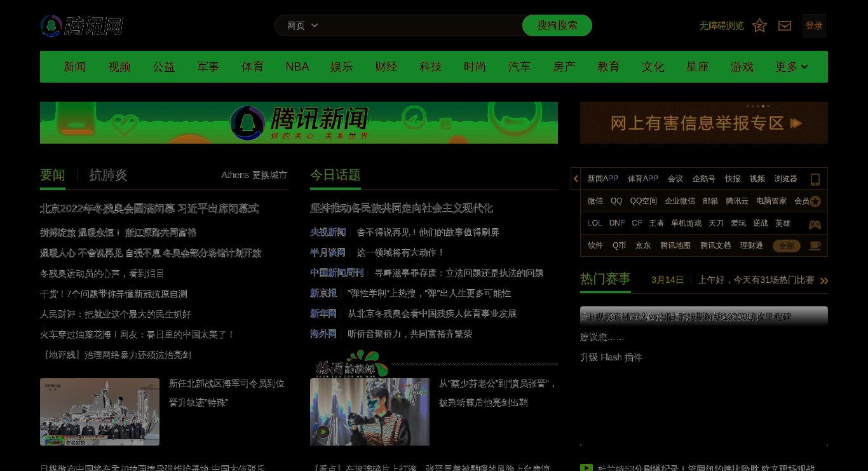This screenshot has width=868, height=471.
Task: Click the coffee cup icon beside 全部
Action: (x=815, y=245)
